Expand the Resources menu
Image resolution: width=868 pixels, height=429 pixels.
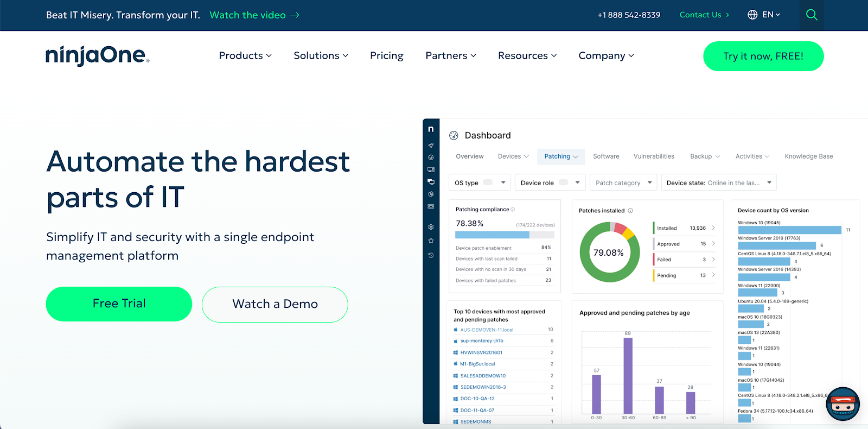(527, 55)
